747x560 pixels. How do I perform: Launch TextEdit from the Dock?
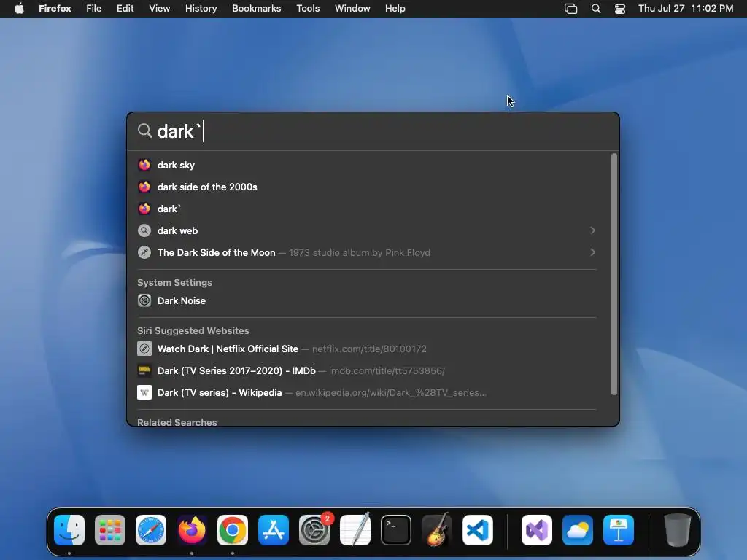(x=355, y=529)
